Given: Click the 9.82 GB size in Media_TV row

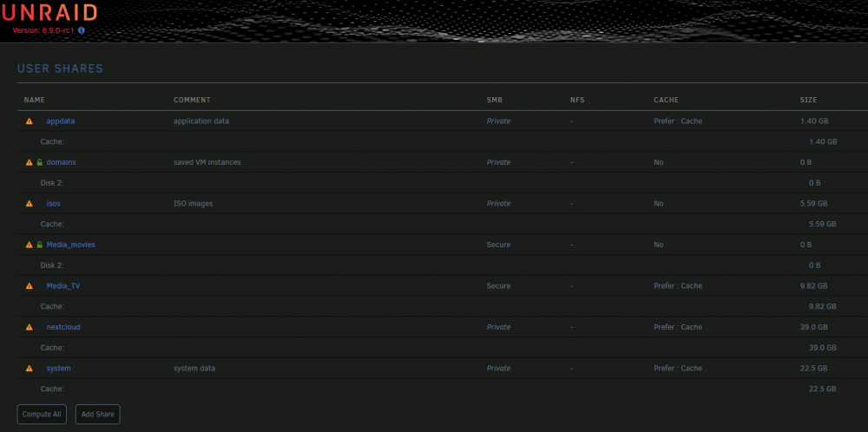Looking at the screenshot, I should click(814, 286).
